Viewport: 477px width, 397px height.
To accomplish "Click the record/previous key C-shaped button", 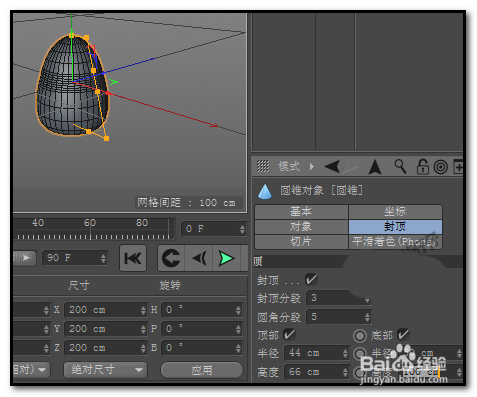I will (x=171, y=258).
